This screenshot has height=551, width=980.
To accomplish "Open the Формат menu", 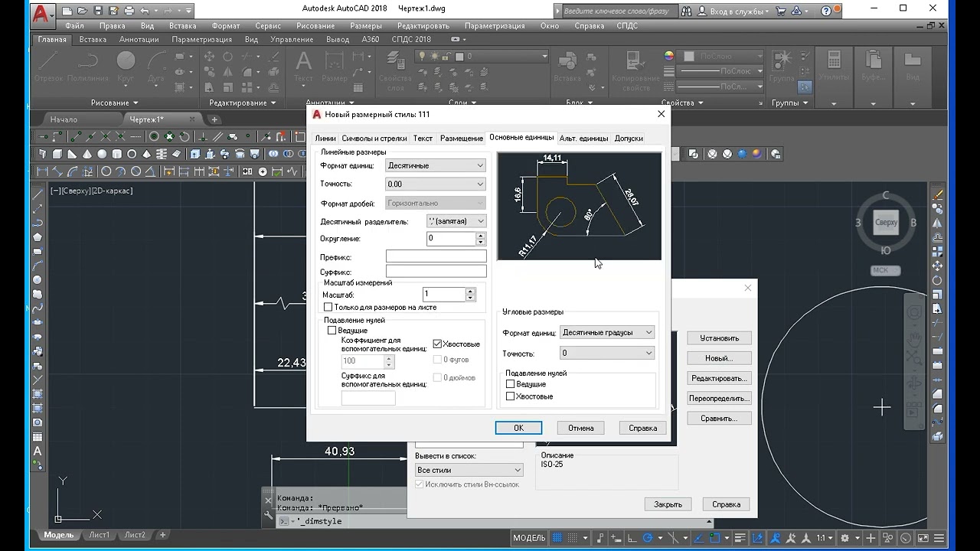I will pos(225,25).
